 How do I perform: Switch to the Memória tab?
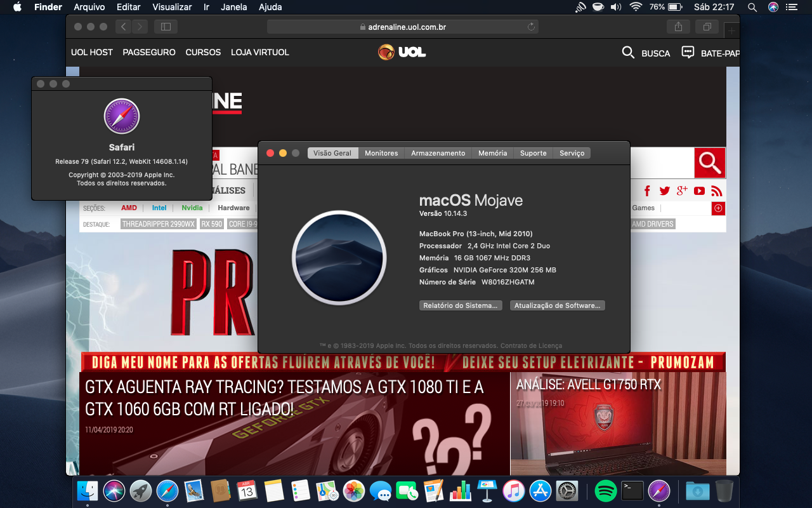493,153
